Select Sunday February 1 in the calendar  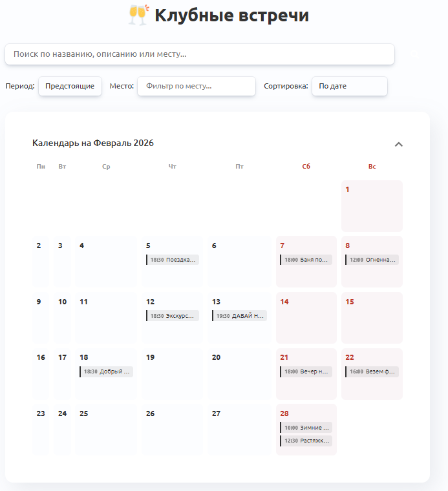pyautogui.click(x=372, y=205)
